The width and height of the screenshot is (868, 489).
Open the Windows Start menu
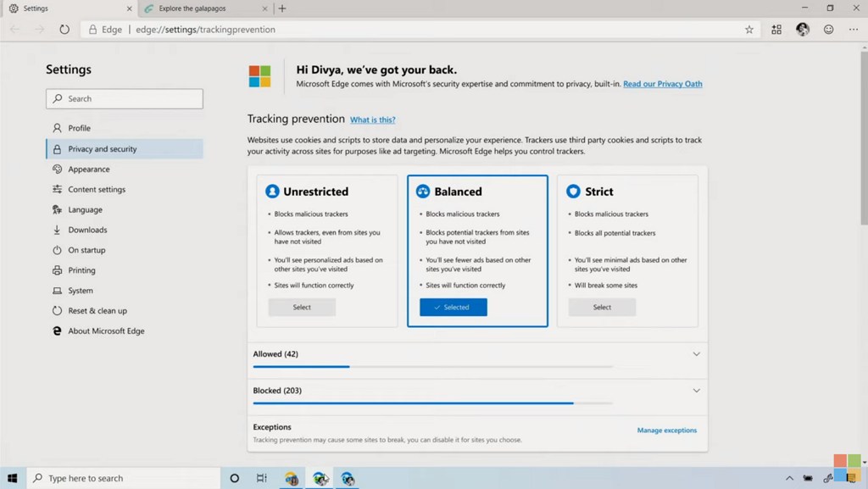13,478
